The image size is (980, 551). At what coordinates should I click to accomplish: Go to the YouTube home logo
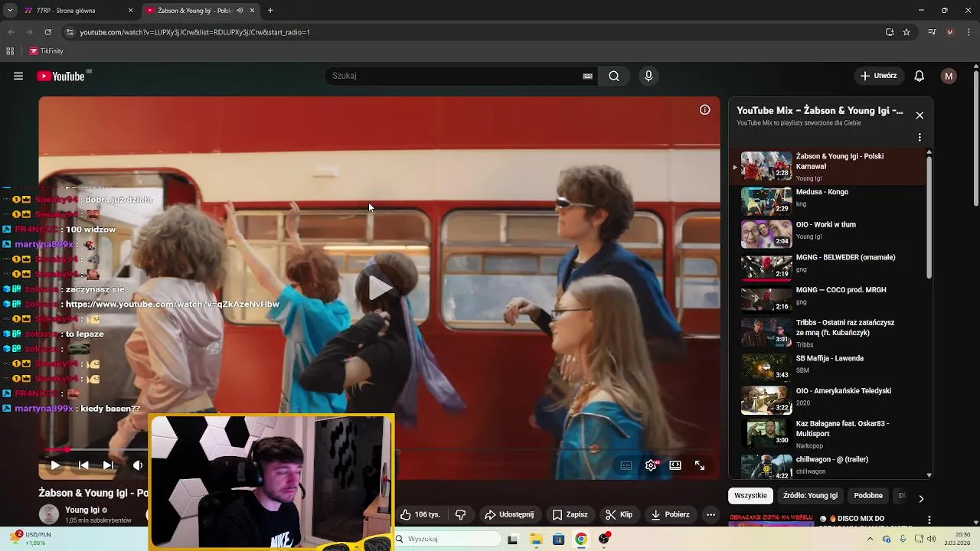click(60, 76)
